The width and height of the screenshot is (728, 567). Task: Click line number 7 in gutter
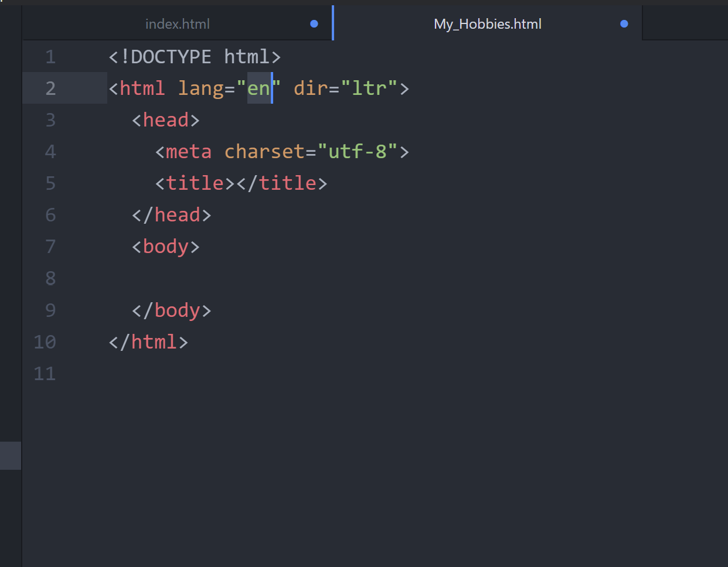50,247
